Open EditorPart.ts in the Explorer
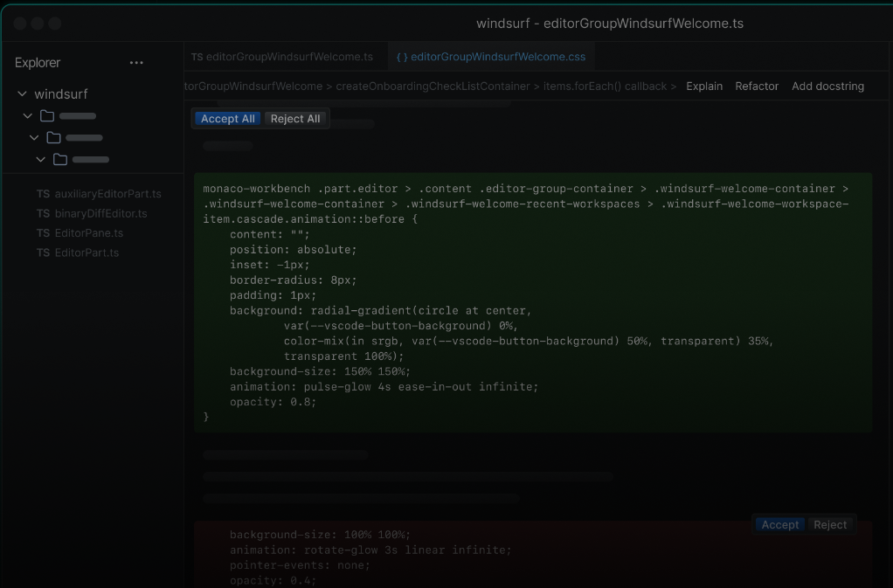This screenshot has height=588, width=893. (x=78, y=252)
